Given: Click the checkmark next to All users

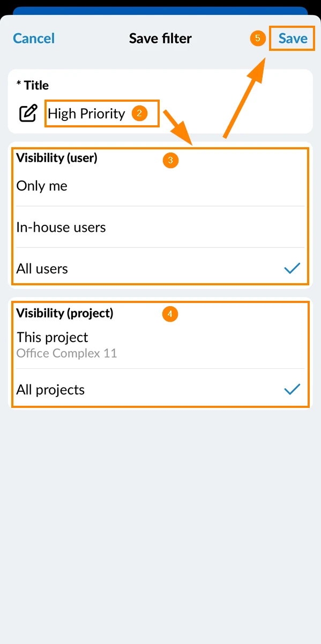Looking at the screenshot, I should pyautogui.click(x=292, y=268).
